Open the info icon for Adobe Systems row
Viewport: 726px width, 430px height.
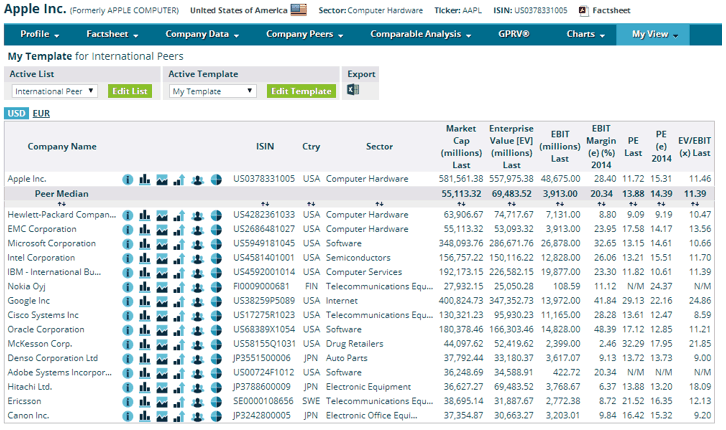[128, 374]
